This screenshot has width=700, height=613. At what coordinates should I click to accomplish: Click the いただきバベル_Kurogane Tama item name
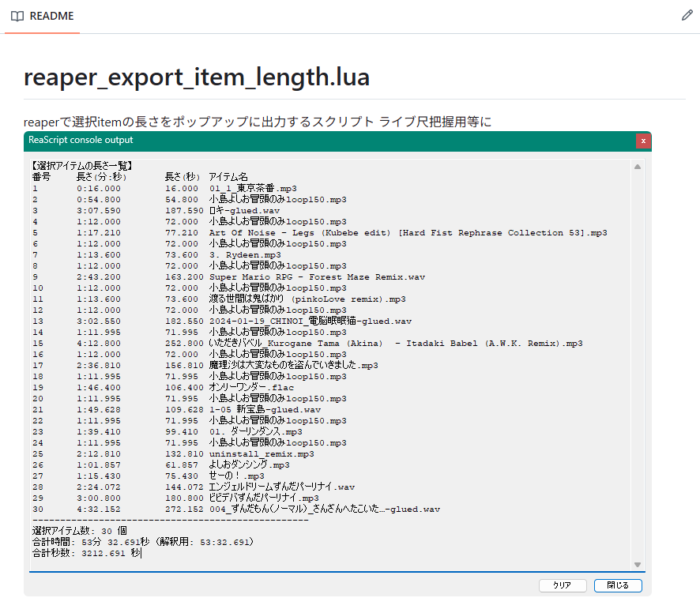coord(396,343)
